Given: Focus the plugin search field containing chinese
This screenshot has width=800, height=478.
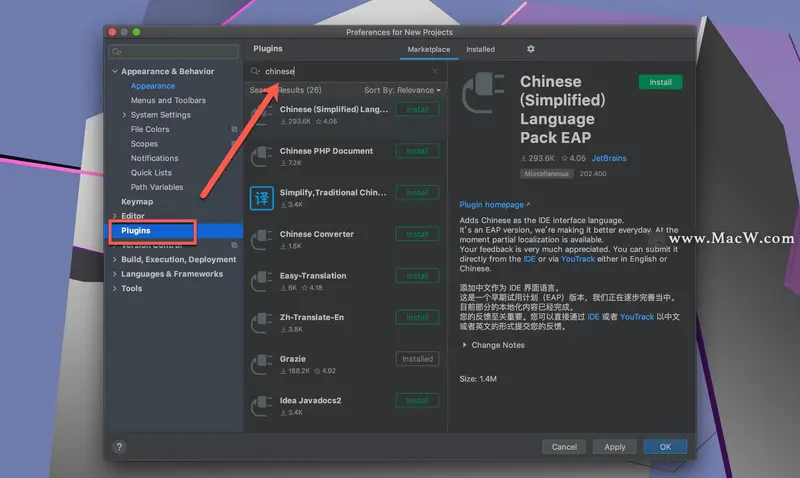Looking at the screenshot, I should (x=345, y=71).
